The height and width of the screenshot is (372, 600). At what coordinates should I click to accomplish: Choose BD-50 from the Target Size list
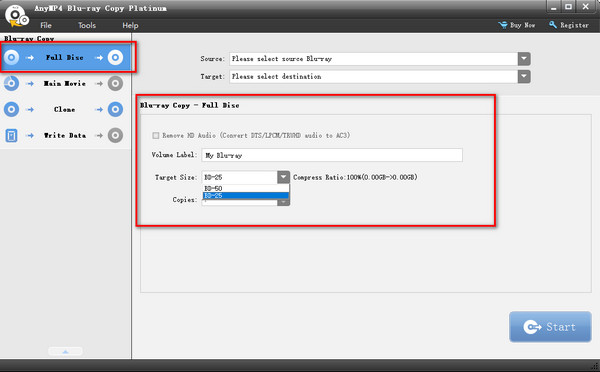point(246,188)
